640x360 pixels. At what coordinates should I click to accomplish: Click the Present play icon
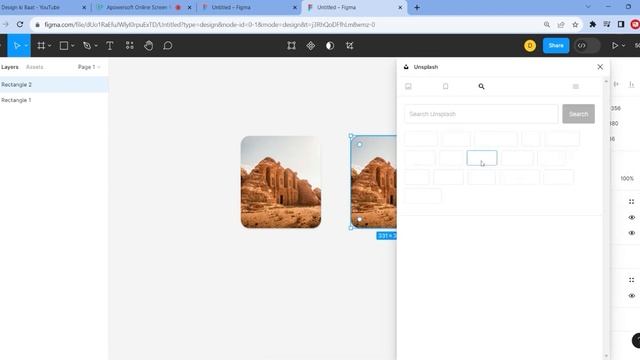click(x=615, y=46)
